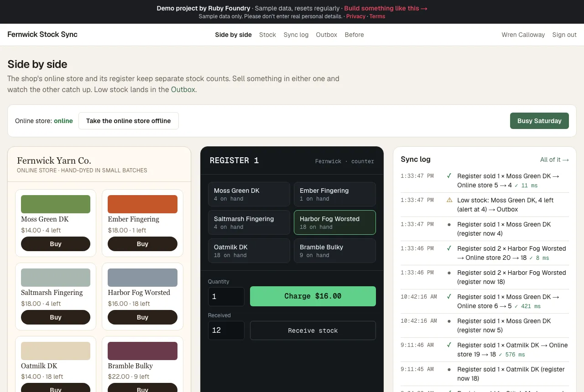The image size is (584, 392).
Task: Go to the Outbox nav tab
Action: click(327, 35)
